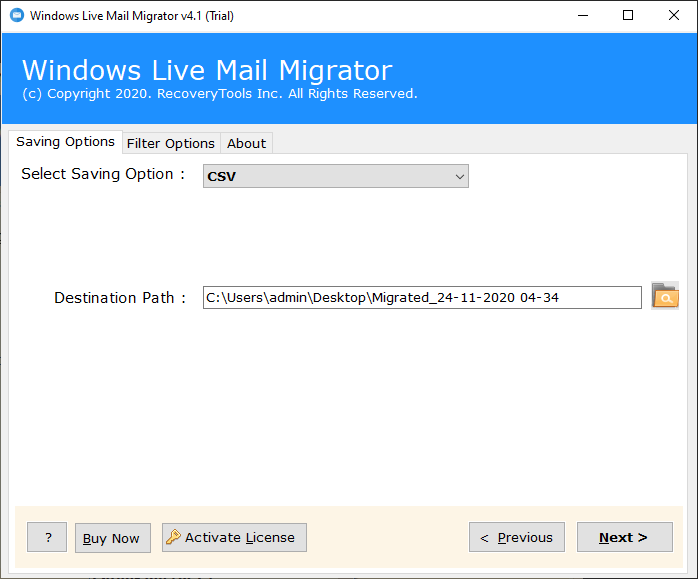The width and height of the screenshot is (698, 579).
Task: Open the CSV saving option combo box
Action: pos(336,176)
